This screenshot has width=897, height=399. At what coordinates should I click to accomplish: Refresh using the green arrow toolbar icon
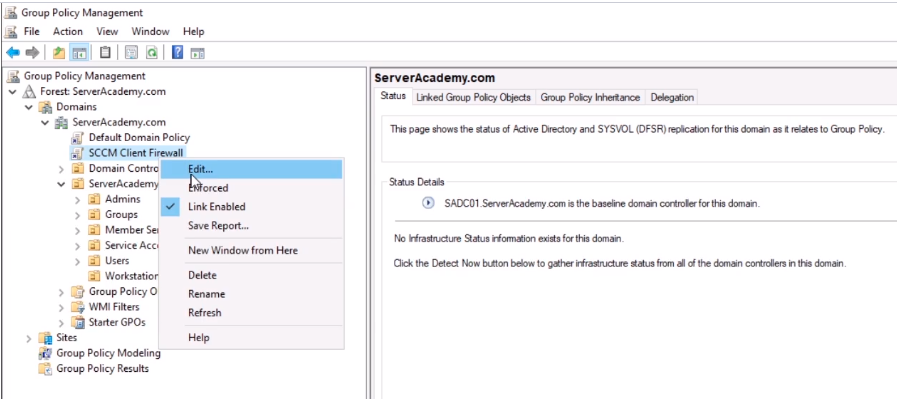tap(151, 53)
